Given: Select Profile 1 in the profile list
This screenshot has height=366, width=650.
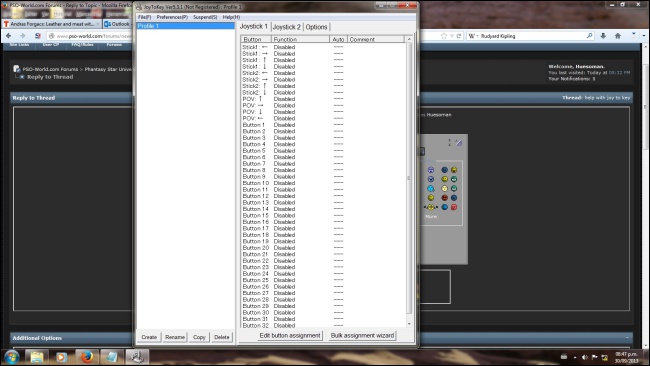Looking at the screenshot, I should [x=185, y=26].
